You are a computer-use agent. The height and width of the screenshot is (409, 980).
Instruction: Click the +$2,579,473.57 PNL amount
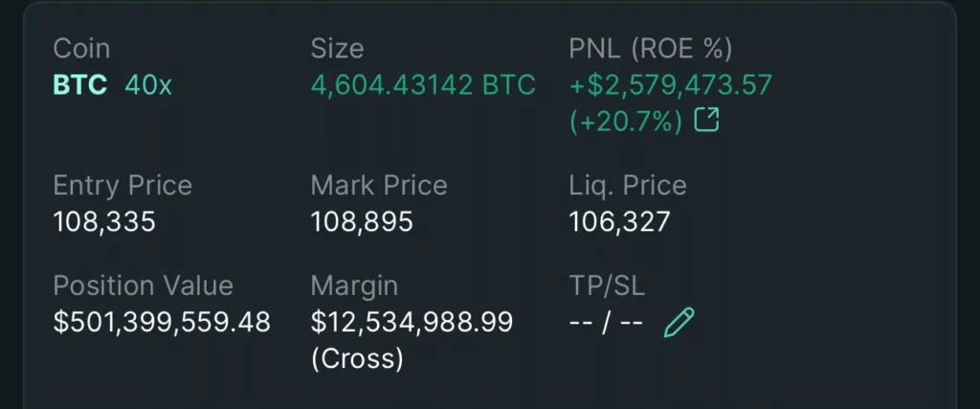671,85
